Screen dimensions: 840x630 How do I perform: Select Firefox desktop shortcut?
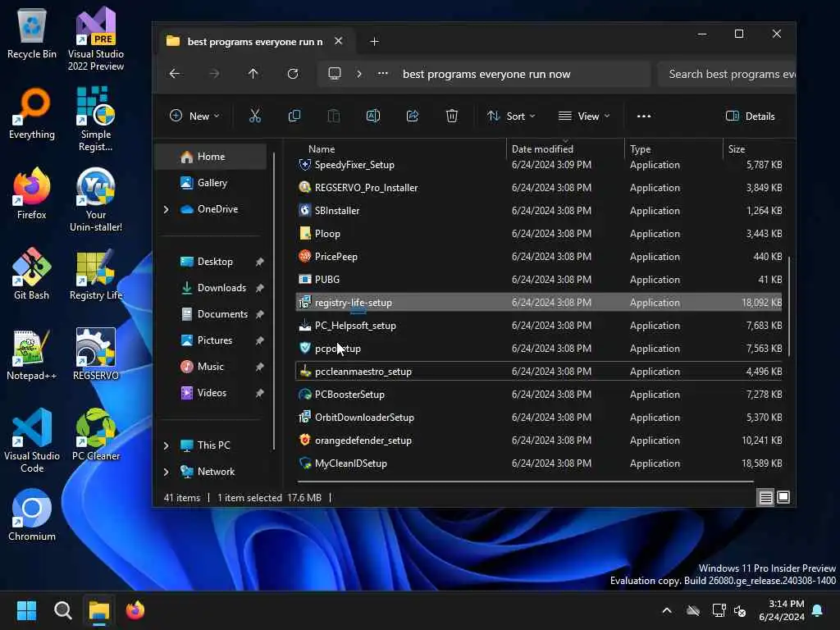tap(32, 194)
